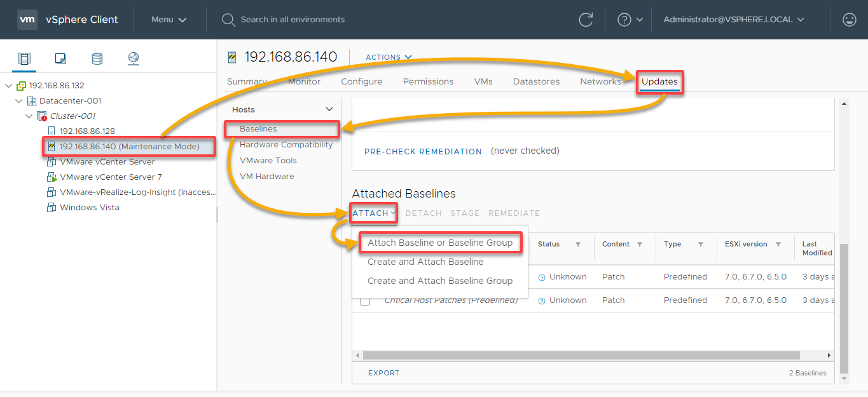Click the EXPORT button

[384, 373]
